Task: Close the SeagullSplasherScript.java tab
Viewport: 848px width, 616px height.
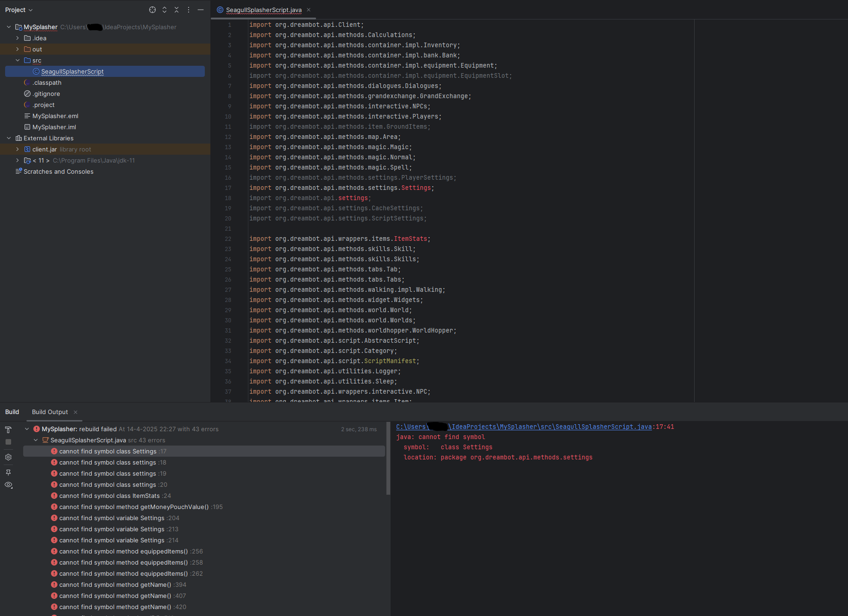Action: tap(309, 10)
